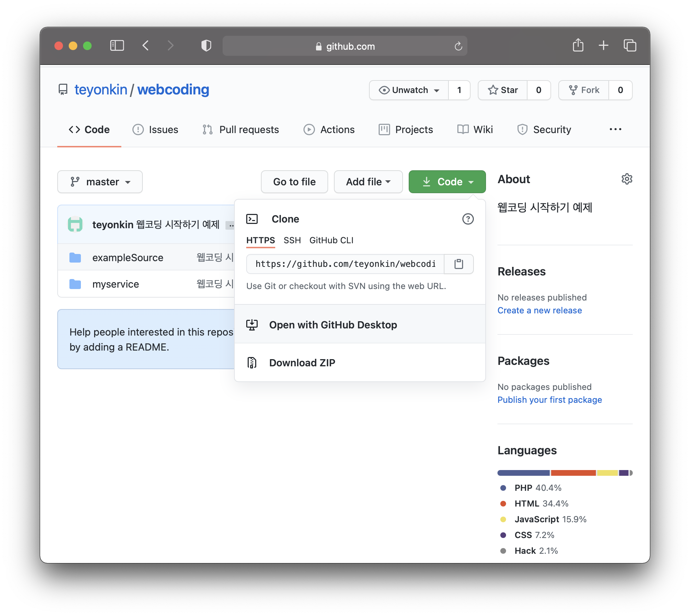Viewport: 690px width, 616px height.
Task: Open the Projects tab
Action: pyautogui.click(x=405, y=129)
